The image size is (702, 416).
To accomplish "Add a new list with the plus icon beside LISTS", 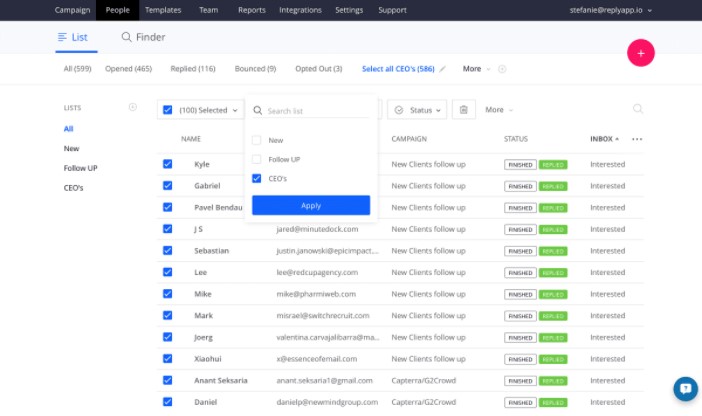I will [x=133, y=107].
